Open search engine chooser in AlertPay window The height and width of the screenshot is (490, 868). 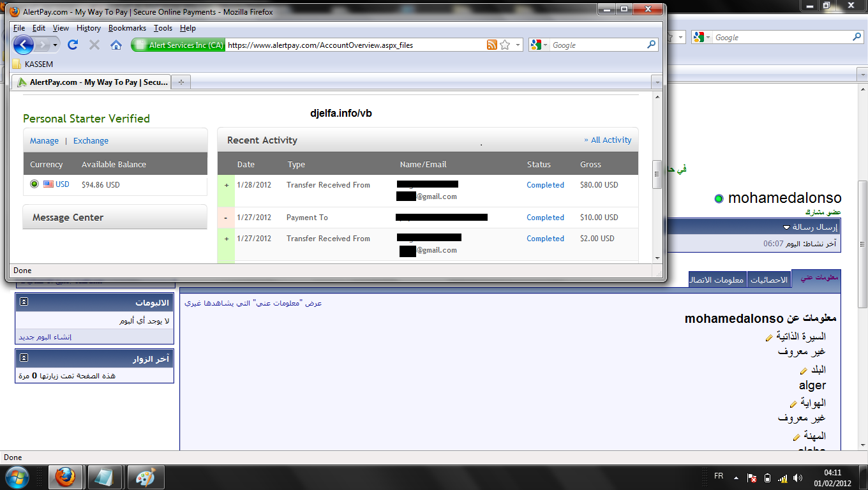[x=539, y=45]
